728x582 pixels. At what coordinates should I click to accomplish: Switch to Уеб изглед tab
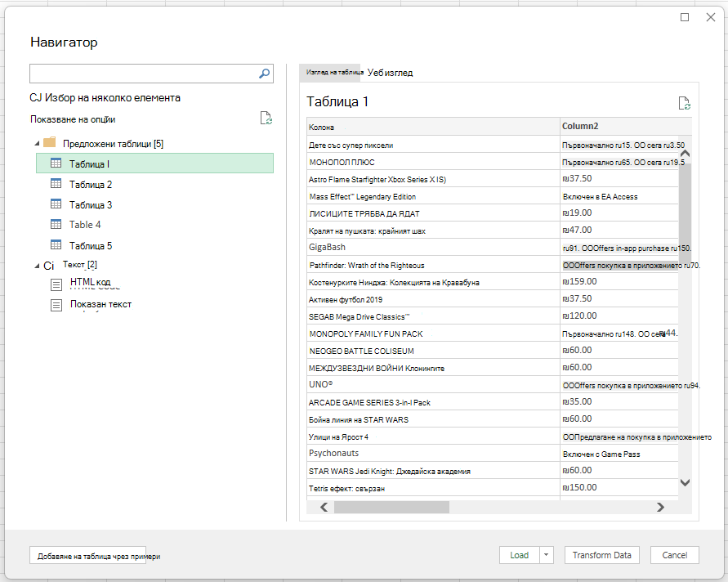(390, 73)
